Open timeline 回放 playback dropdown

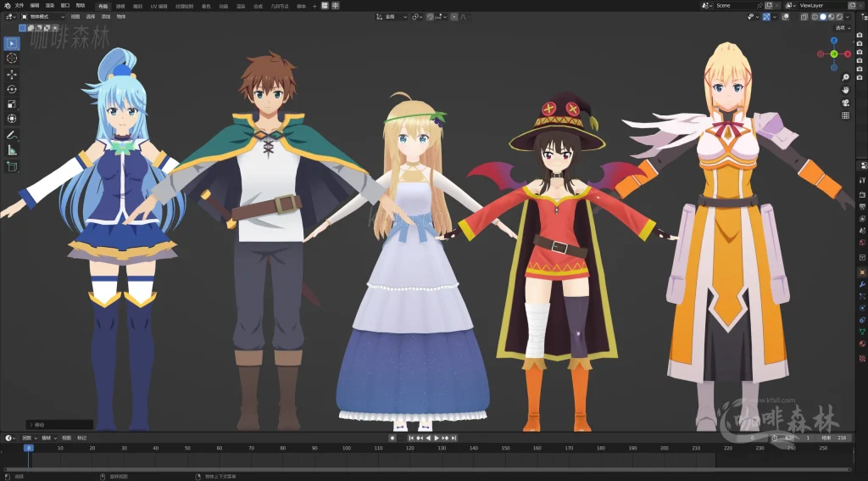pyautogui.click(x=28, y=438)
